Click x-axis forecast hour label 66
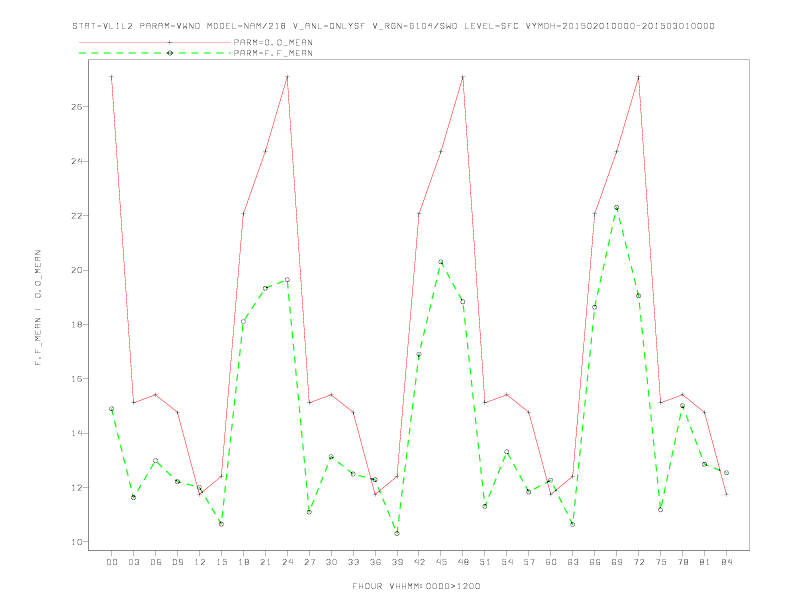792x612 pixels. click(x=595, y=562)
